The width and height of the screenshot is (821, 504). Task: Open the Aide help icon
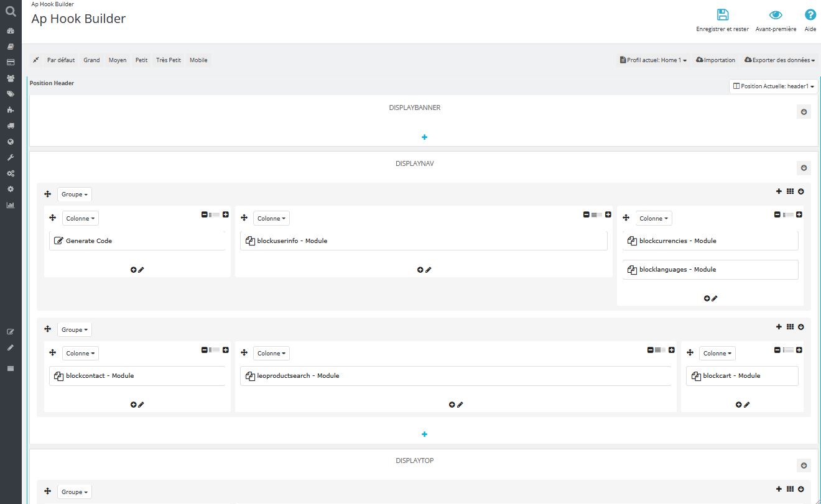click(x=810, y=16)
